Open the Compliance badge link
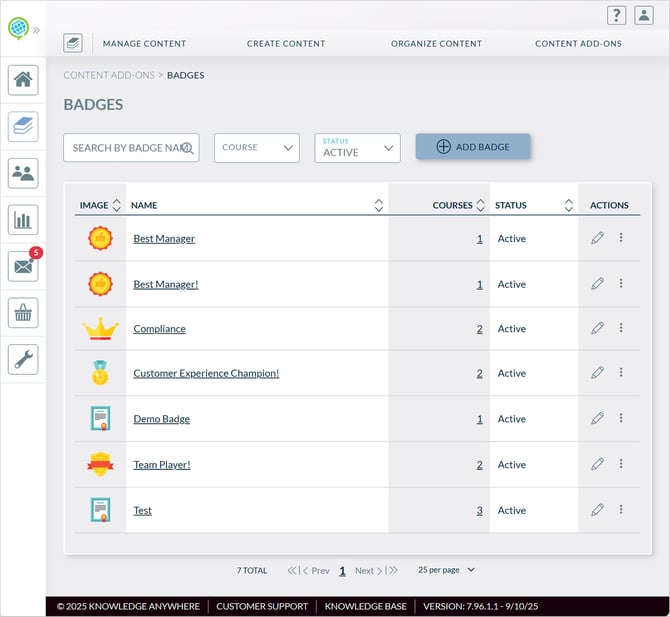This screenshot has width=670, height=617. (x=159, y=329)
